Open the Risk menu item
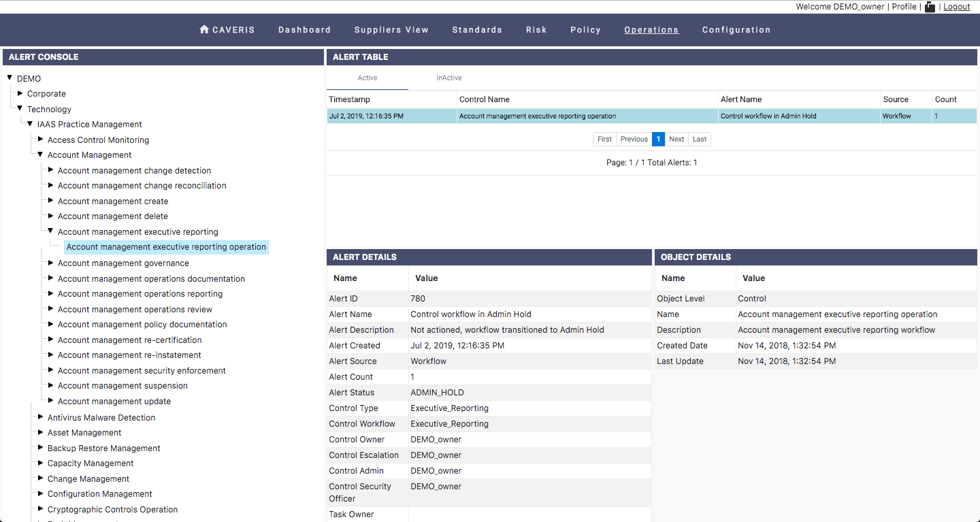Screen dimensions: 980x522 [x=536, y=30]
